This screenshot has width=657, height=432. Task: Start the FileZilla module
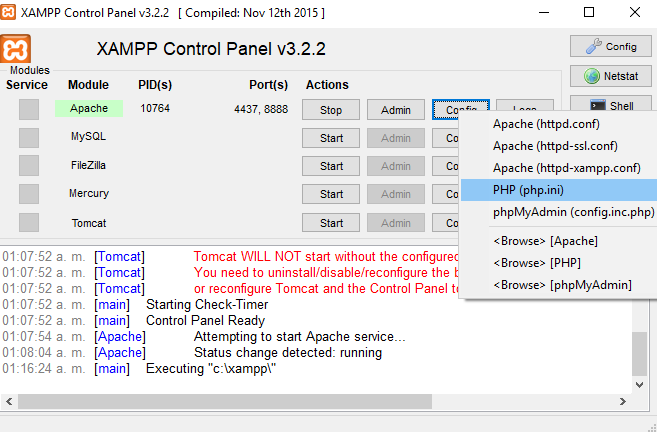[x=331, y=166]
